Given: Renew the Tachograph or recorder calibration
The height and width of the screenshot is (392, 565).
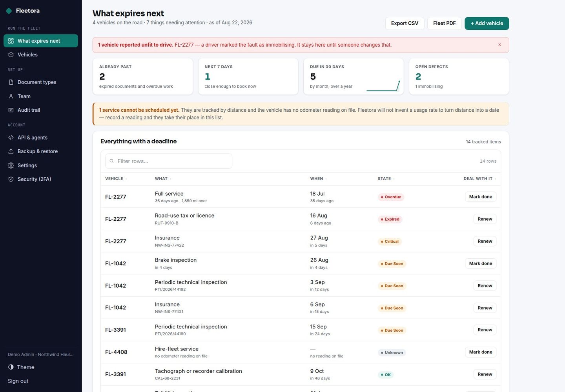Looking at the screenshot, I should pos(485,374).
